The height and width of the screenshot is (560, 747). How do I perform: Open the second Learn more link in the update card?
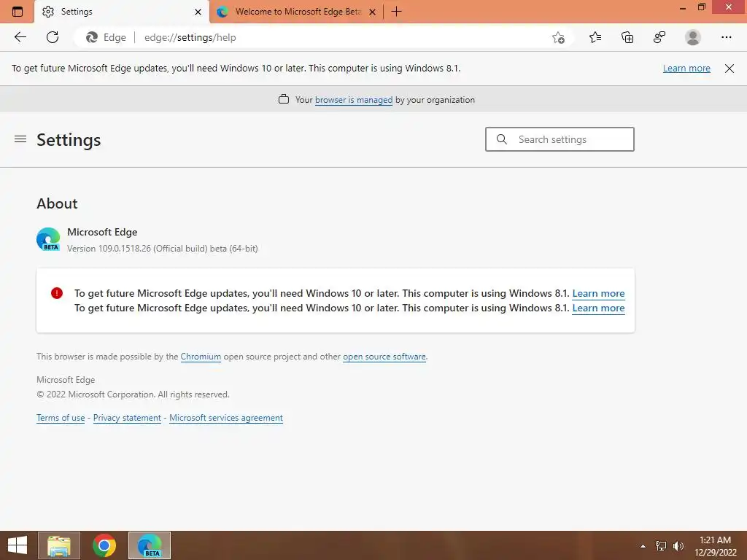(598, 308)
